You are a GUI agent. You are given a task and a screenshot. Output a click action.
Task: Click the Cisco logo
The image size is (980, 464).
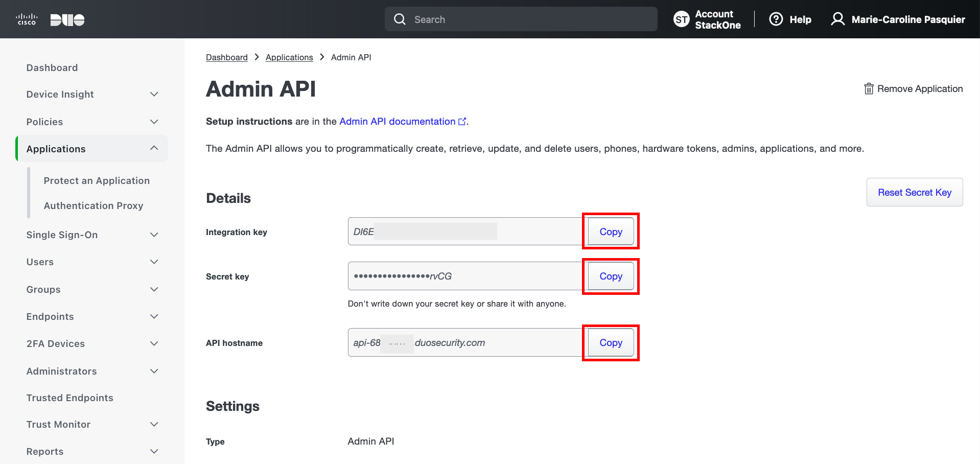point(27,19)
